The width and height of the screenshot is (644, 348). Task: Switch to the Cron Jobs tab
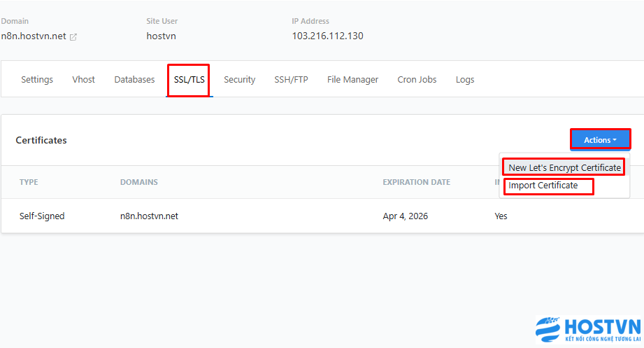click(x=417, y=79)
